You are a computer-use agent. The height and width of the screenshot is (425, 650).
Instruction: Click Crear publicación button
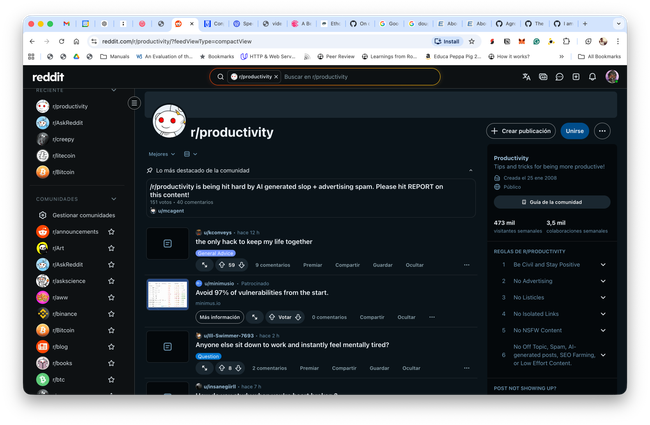[520, 131]
